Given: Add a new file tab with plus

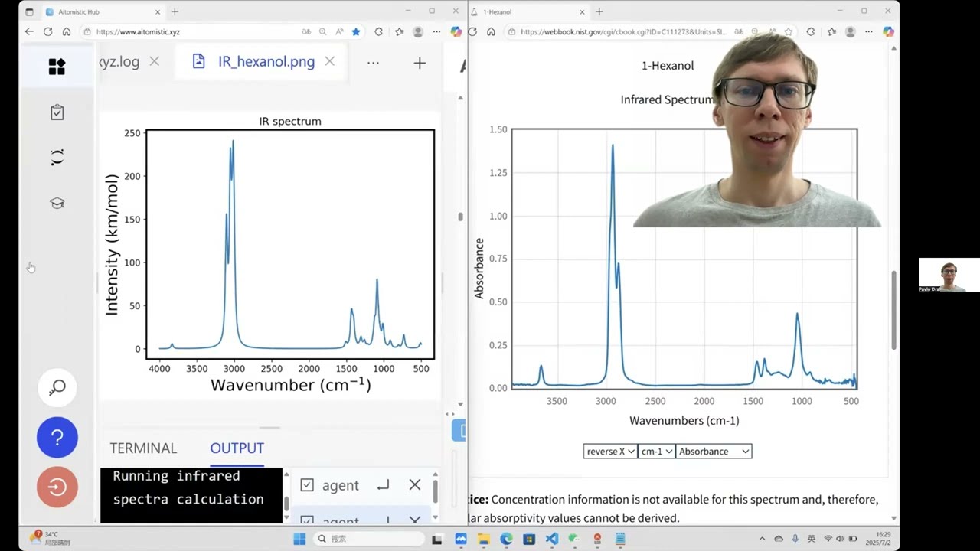Looking at the screenshot, I should (x=420, y=63).
